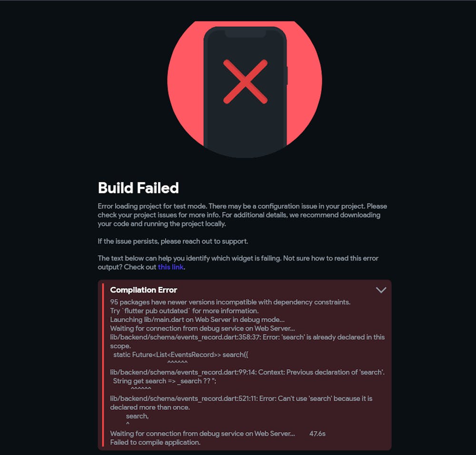
Task: Click the events_record.dart:521:11 error line
Action: (x=241, y=403)
